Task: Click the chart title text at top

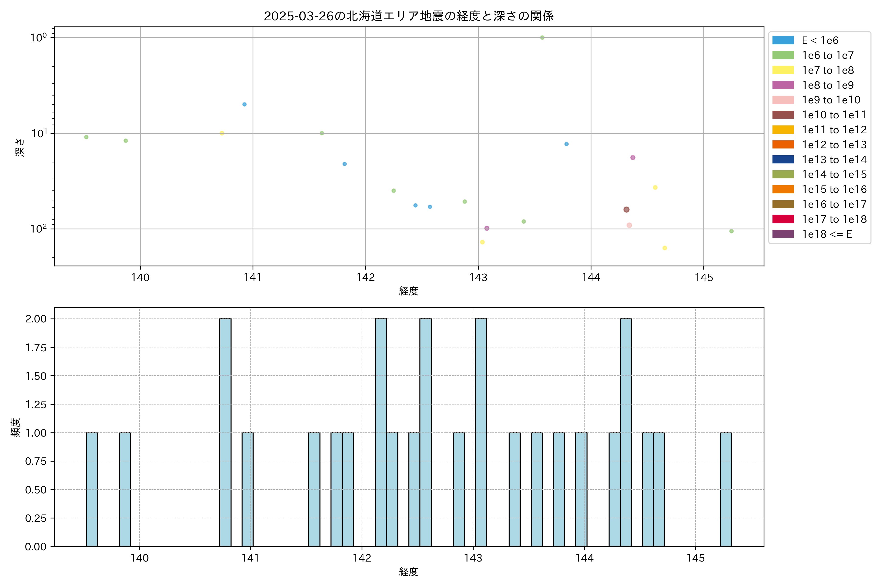Action: point(409,16)
